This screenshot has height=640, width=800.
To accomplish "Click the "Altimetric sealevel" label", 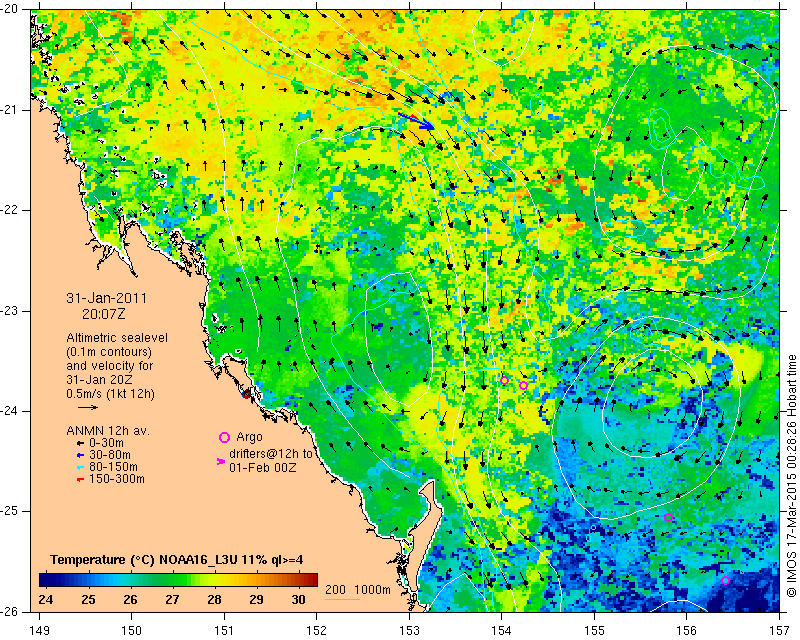I will point(117,338).
